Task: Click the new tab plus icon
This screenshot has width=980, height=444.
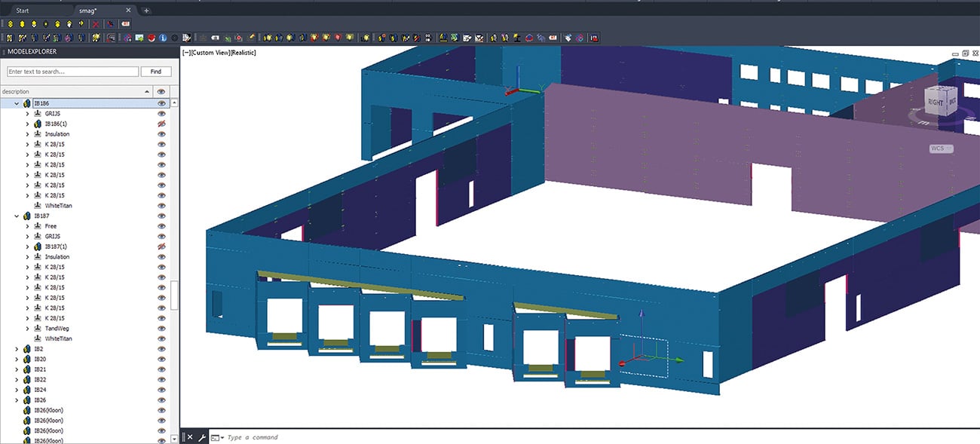Action: click(146, 11)
